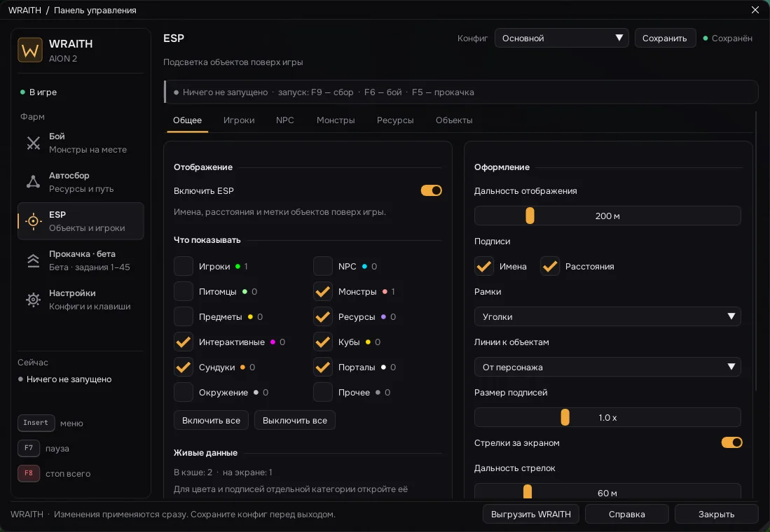The height and width of the screenshot is (532, 770).
Task: Click the Дальность отображения slider handle
Action: [x=530, y=216]
